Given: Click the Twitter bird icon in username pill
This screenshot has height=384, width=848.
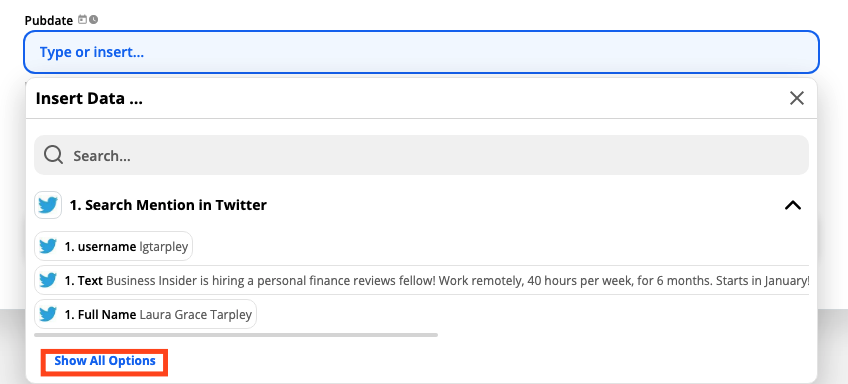Looking at the screenshot, I should point(48,247).
